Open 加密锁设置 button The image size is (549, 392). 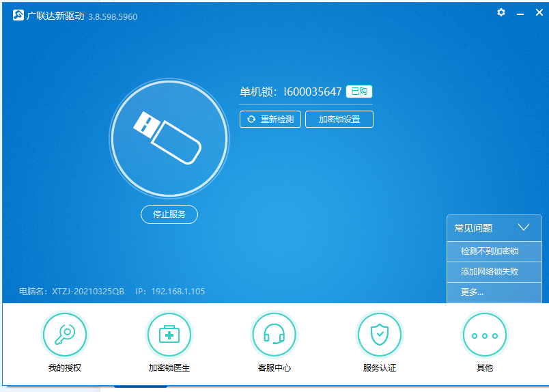coord(339,120)
